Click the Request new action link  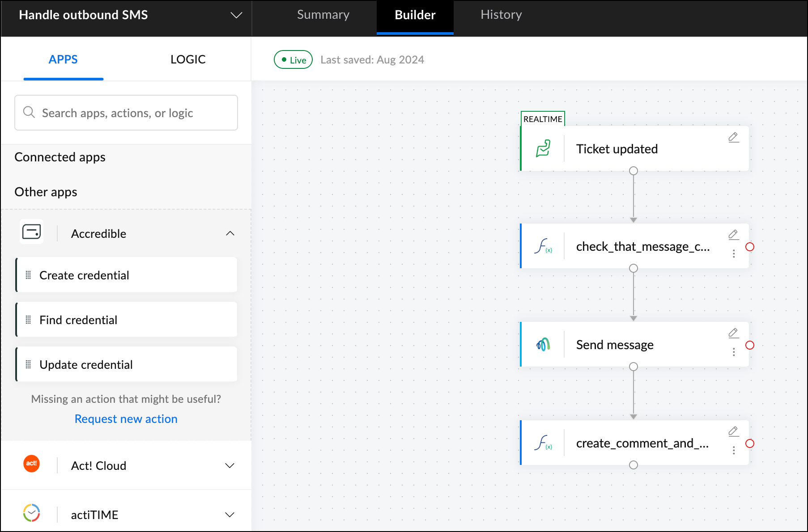click(x=126, y=419)
